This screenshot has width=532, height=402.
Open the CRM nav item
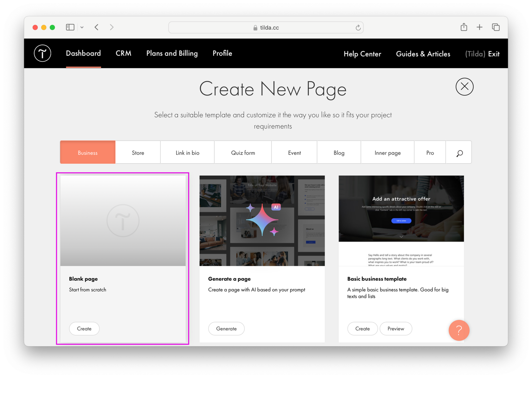point(123,53)
